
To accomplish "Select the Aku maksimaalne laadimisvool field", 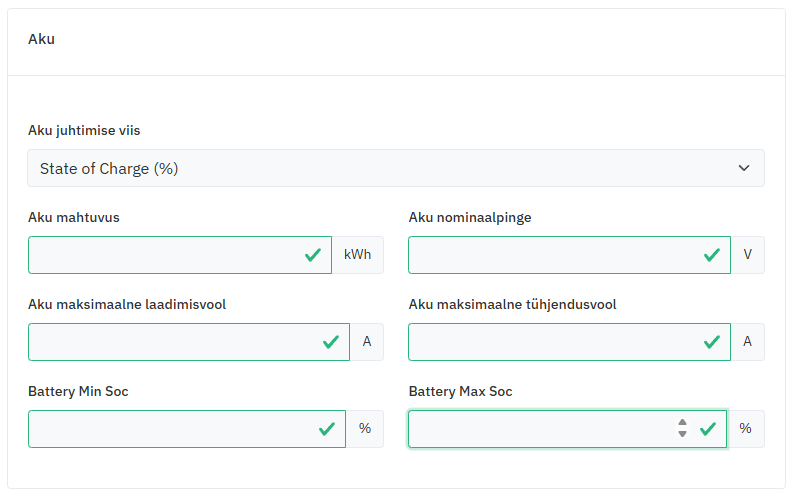I will tap(170, 342).
